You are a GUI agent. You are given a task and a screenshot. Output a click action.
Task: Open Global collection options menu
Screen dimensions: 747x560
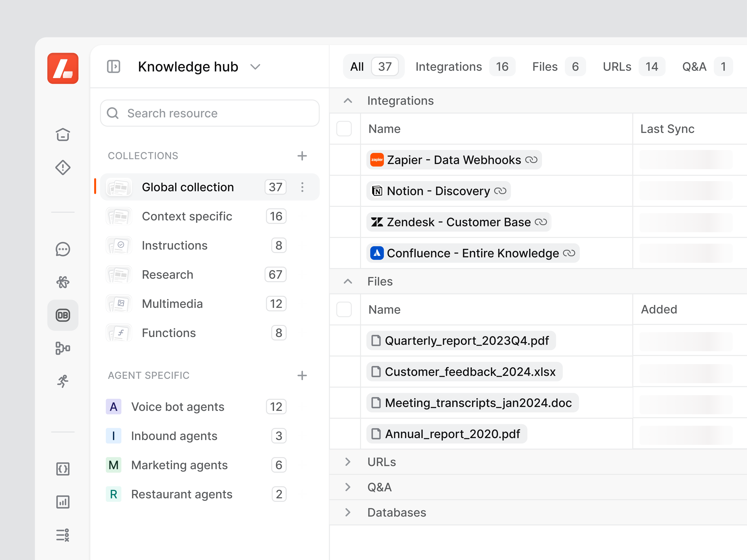(x=302, y=187)
